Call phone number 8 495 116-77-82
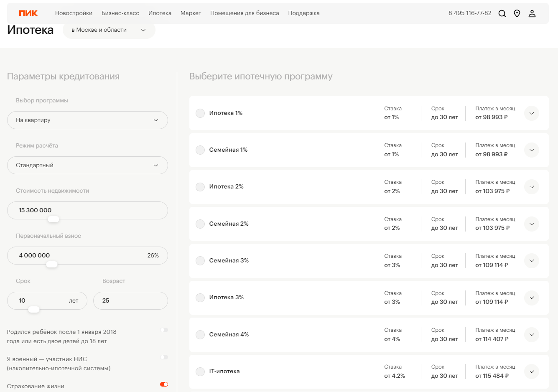Image resolution: width=558 pixels, height=392 pixels. (x=470, y=13)
